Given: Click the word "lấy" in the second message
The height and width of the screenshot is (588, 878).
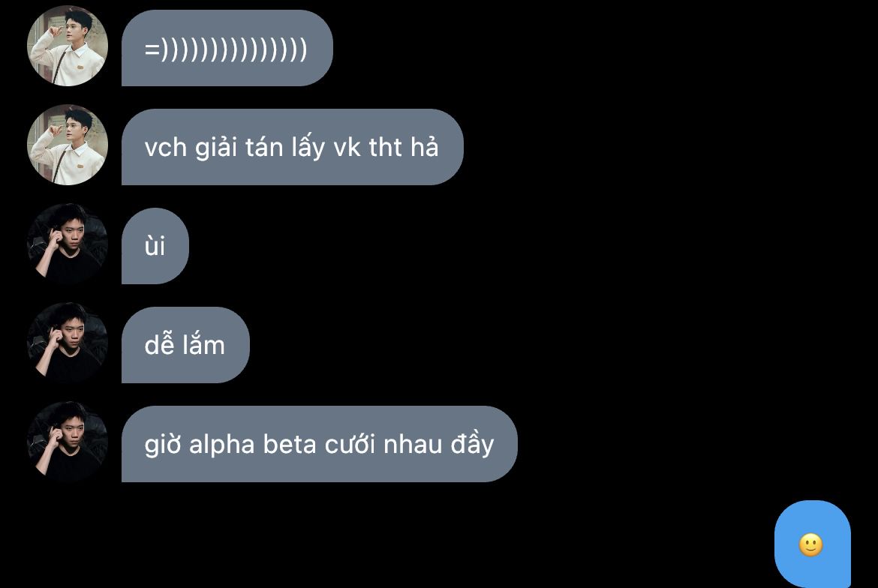Looking at the screenshot, I should 308,148.
